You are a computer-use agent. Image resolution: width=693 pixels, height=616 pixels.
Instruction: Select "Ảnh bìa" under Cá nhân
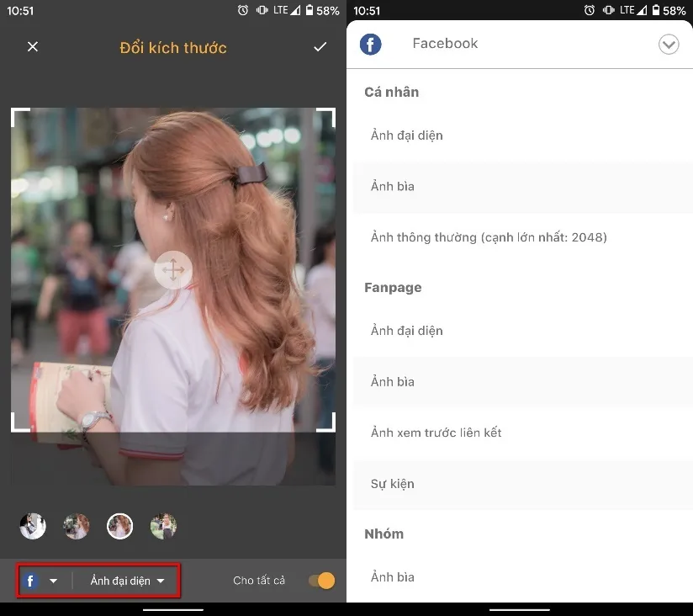coord(392,186)
